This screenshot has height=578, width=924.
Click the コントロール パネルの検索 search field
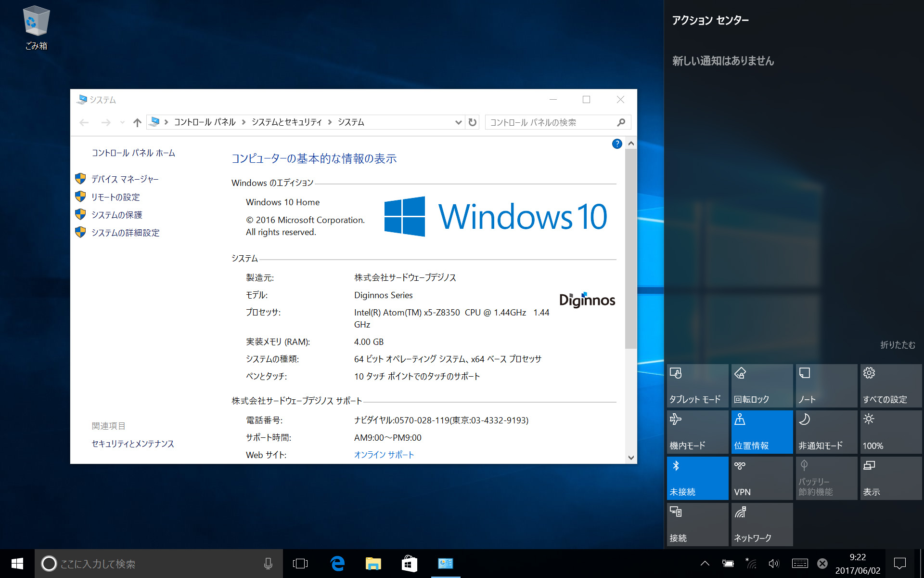[x=549, y=122]
